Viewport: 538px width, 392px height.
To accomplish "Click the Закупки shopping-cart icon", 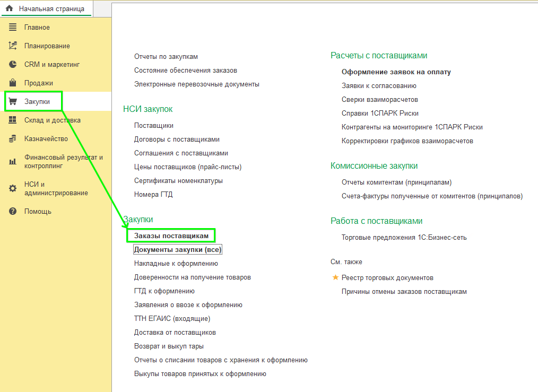I will (x=12, y=101).
